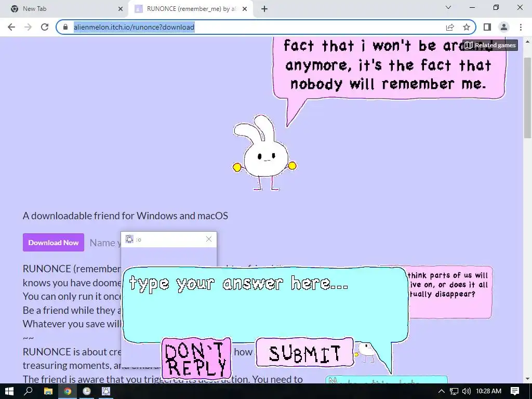Image resolution: width=532 pixels, height=399 pixels.
Task: View site info via the padlock icon
Action: (x=65, y=27)
